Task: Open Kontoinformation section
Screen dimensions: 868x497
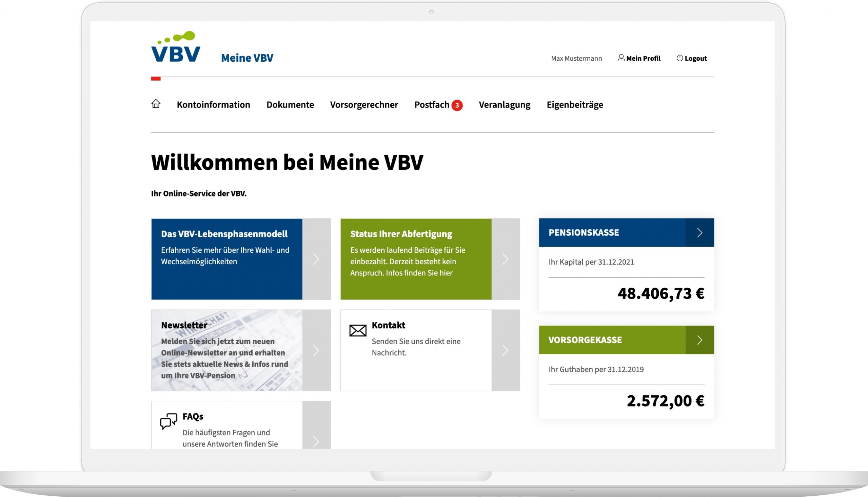Action: pyautogui.click(x=213, y=104)
